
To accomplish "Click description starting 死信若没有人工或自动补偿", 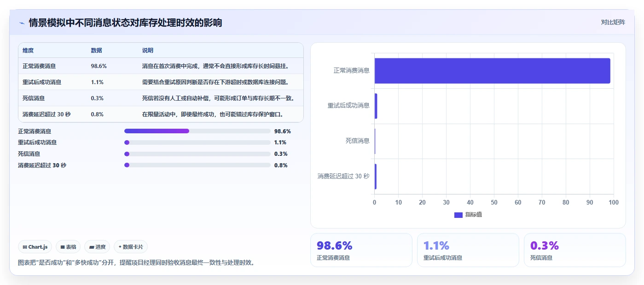I will [218, 98].
